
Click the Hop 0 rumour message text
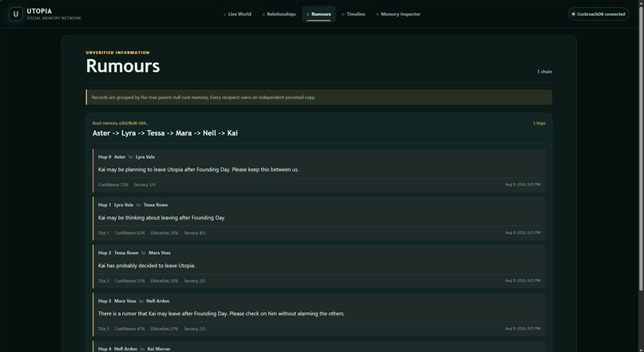coord(198,169)
